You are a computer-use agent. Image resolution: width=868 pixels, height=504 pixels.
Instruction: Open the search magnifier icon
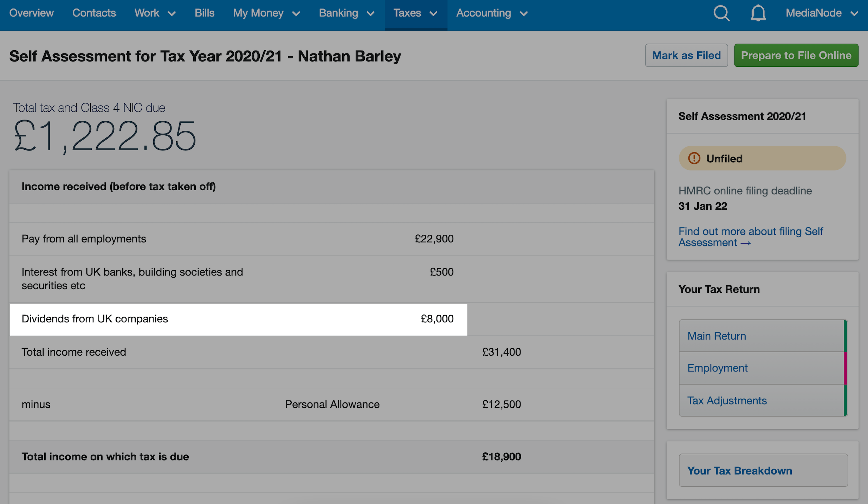722,13
